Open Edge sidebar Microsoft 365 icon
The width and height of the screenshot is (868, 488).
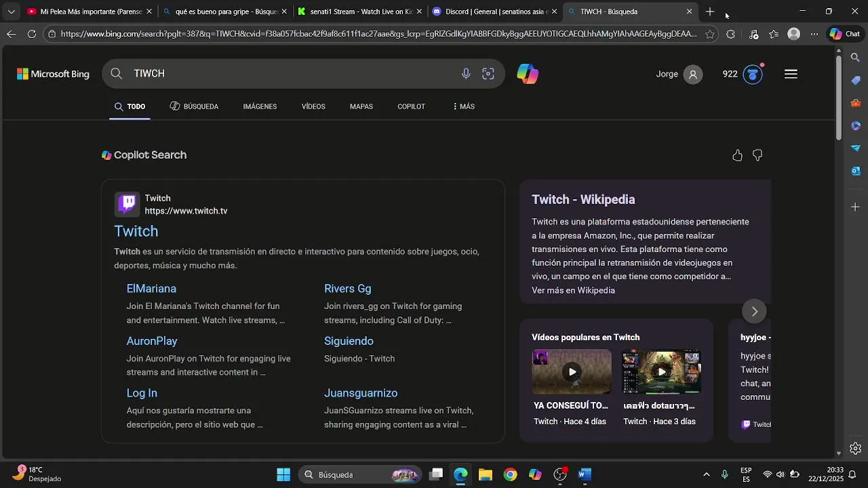(856, 125)
